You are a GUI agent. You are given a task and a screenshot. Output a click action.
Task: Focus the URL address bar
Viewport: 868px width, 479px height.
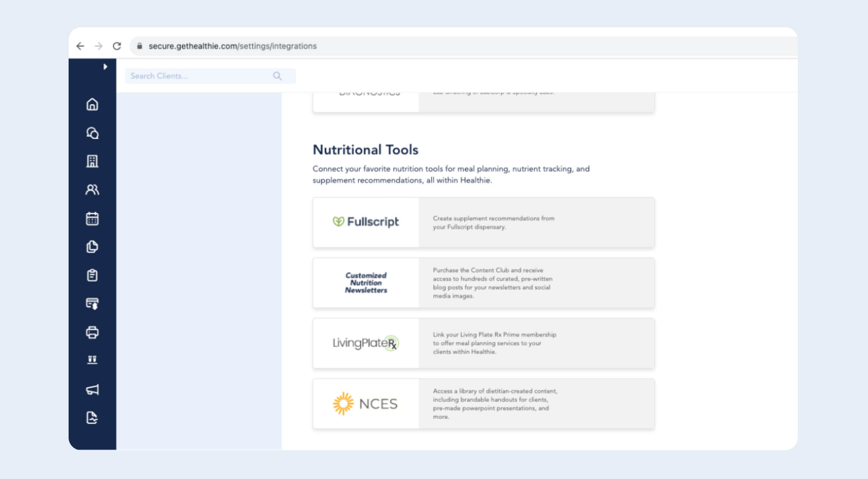pos(463,46)
